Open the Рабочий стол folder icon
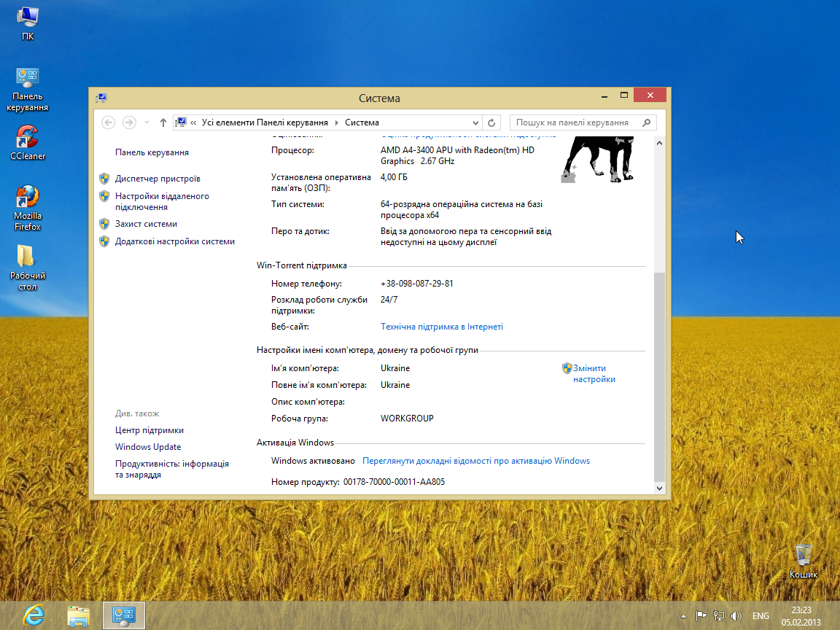Screen dimensions: 840x630 click(x=27, y=268)
